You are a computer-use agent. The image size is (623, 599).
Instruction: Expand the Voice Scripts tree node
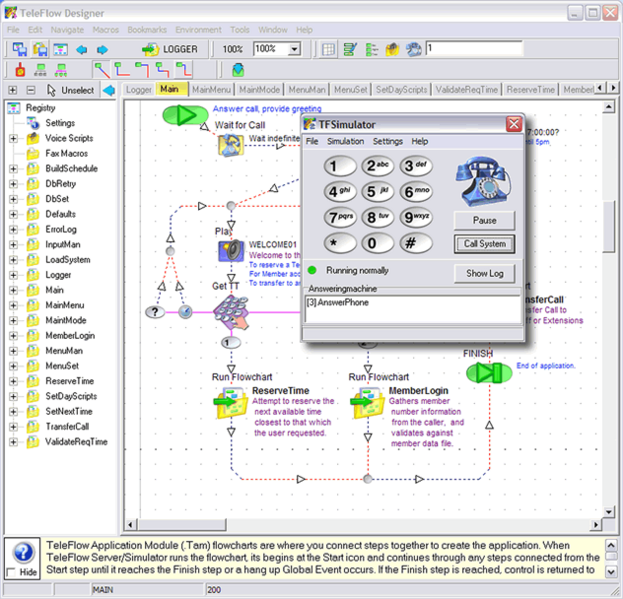point(13,138)
